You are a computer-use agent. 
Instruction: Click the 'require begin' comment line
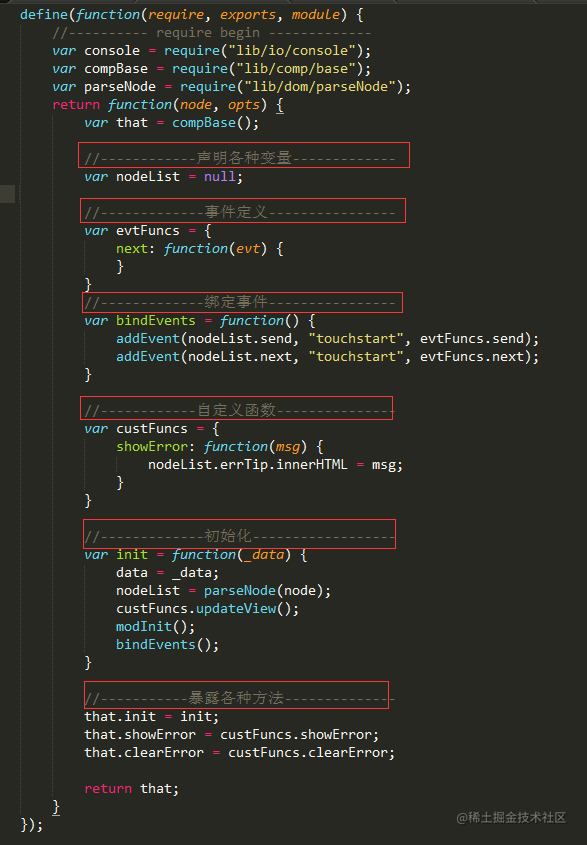211,33
